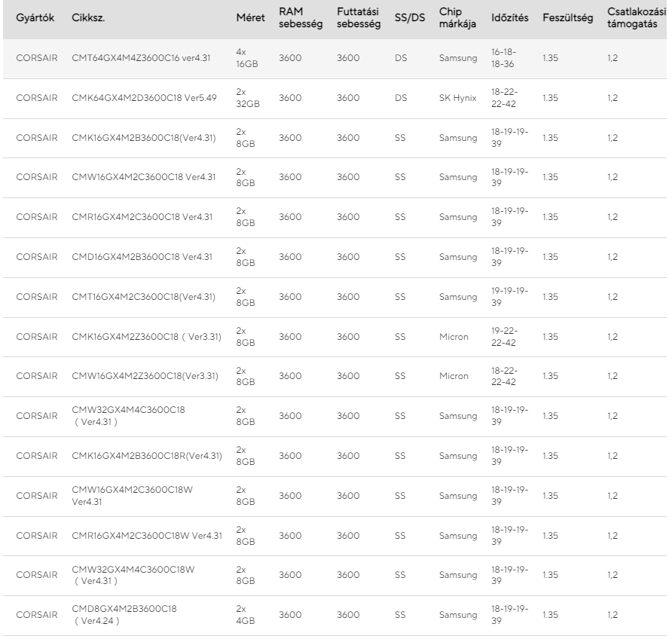
Task: Click the 19-19-19-39 timing cell
Action: point(509,297)
